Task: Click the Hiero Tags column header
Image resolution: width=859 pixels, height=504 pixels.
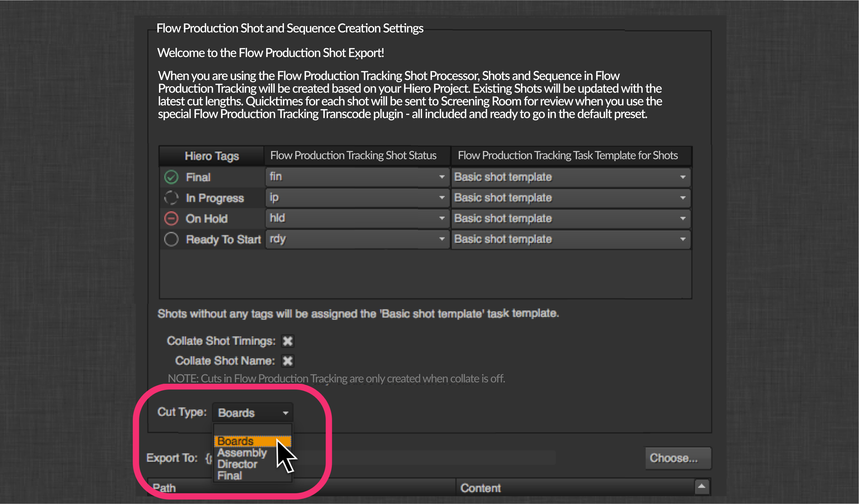Action: (x=211, y=156)
